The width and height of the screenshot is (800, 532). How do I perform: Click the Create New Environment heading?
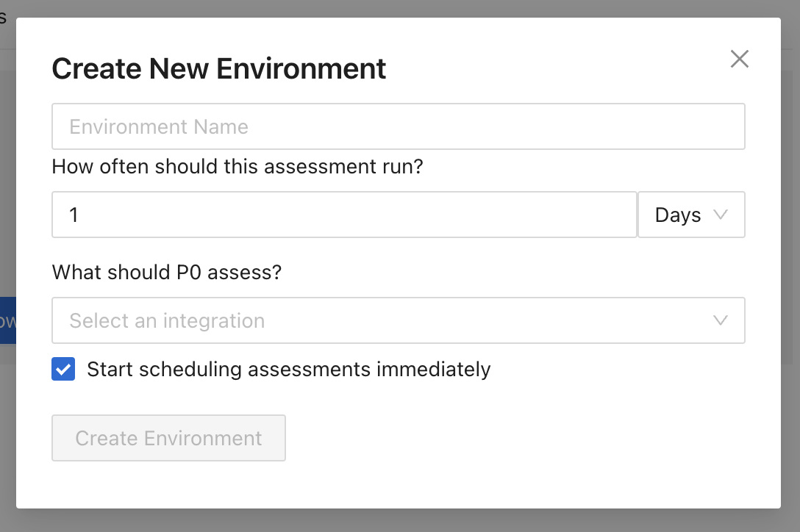(218, 68)
